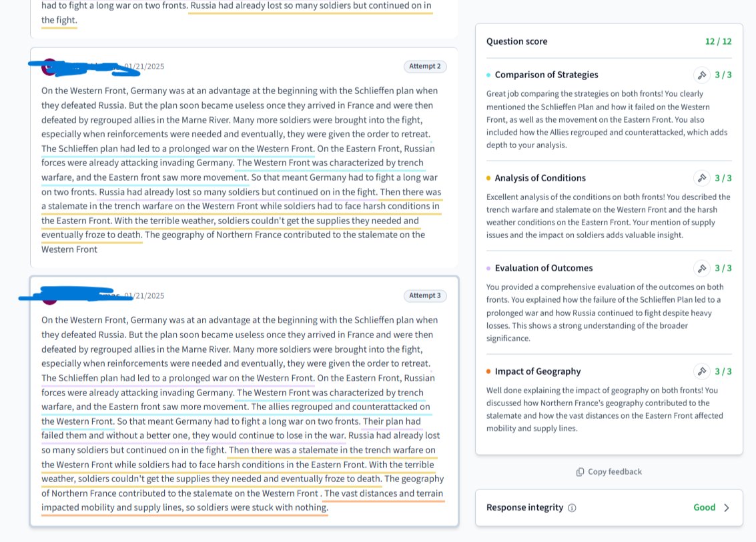Click the Question score heading
Image resolution: width=756 pixels, height=542 pixels.
coord(516,41)
